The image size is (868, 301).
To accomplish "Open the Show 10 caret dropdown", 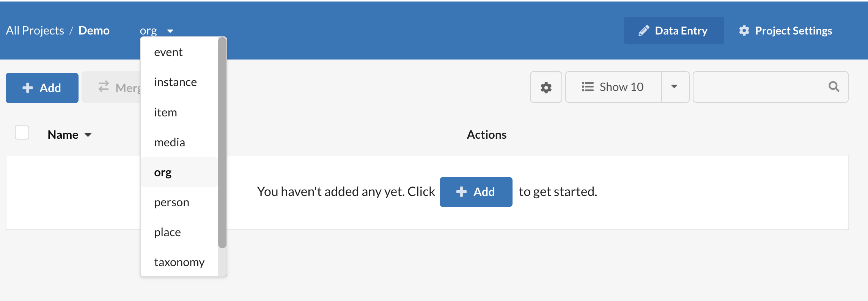I will (x=675, y=87).
